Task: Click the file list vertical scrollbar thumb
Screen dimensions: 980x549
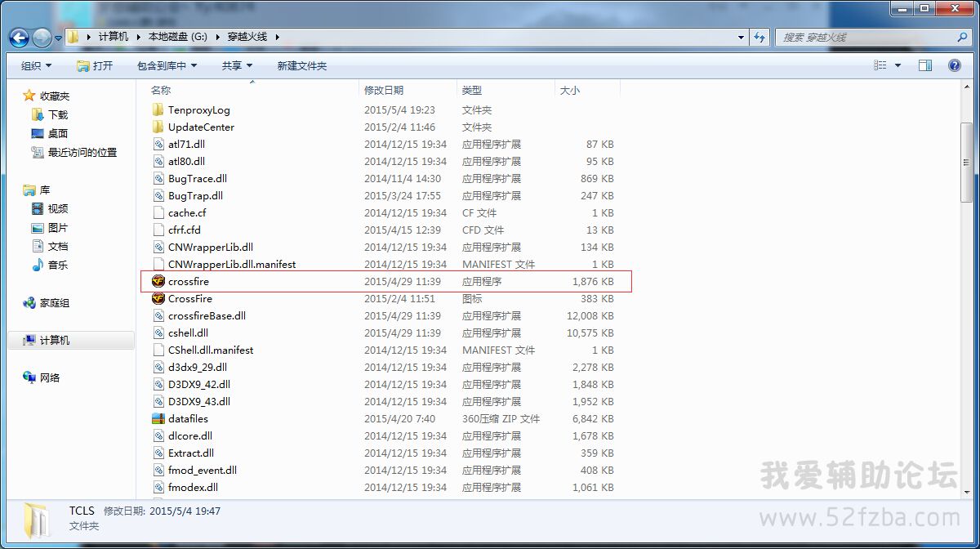Action: coord(967,161)
